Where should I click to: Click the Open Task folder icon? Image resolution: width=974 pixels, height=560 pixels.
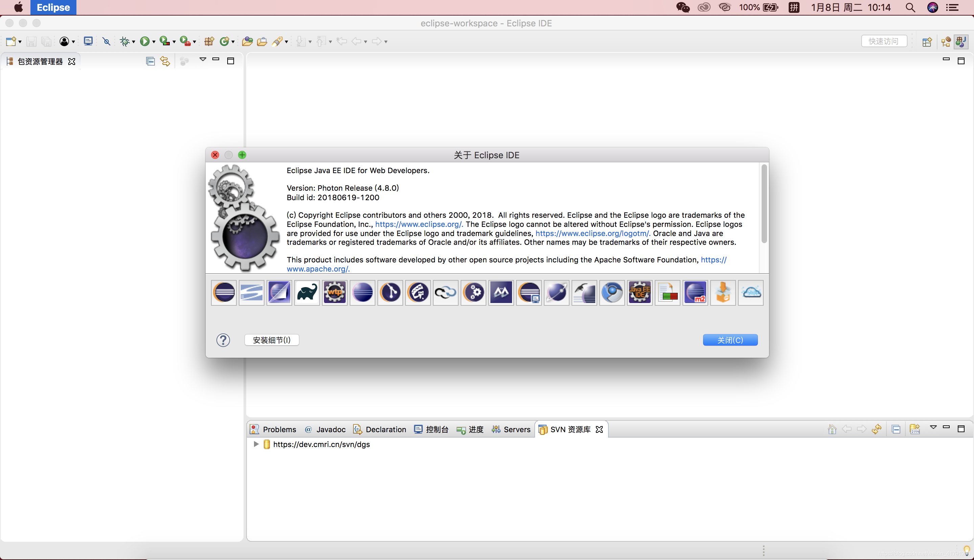coord(262,41)
